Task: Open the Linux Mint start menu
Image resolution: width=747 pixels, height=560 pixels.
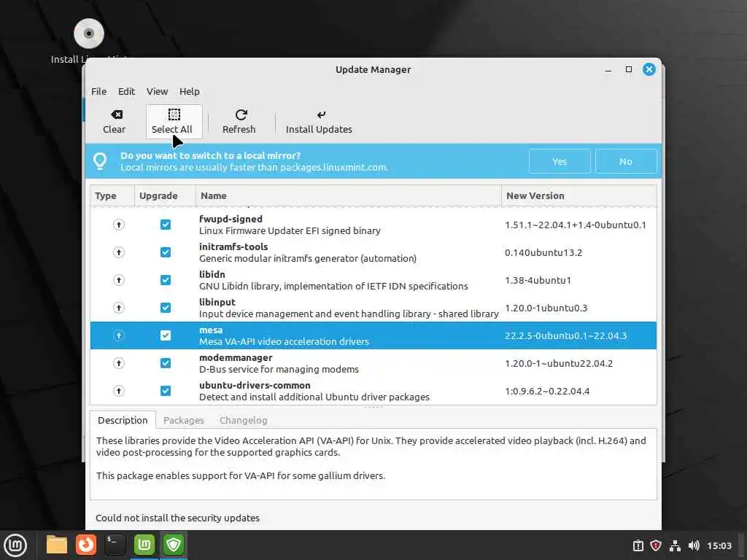Action: [15, 545]
